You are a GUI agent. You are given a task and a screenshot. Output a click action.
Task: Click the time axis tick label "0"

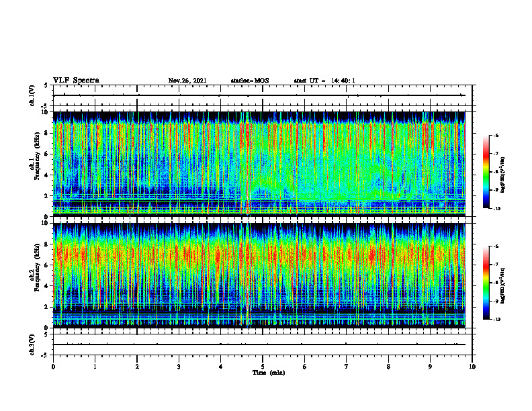(53, 367)
